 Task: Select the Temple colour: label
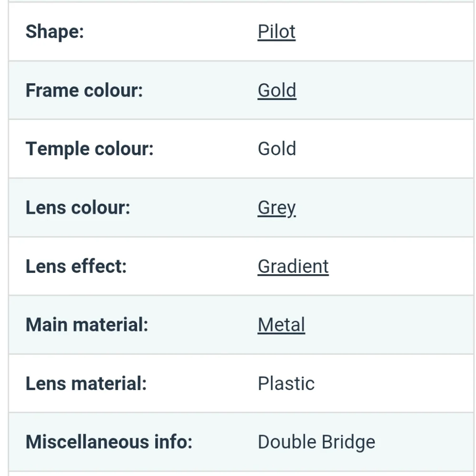click(89, 149)
